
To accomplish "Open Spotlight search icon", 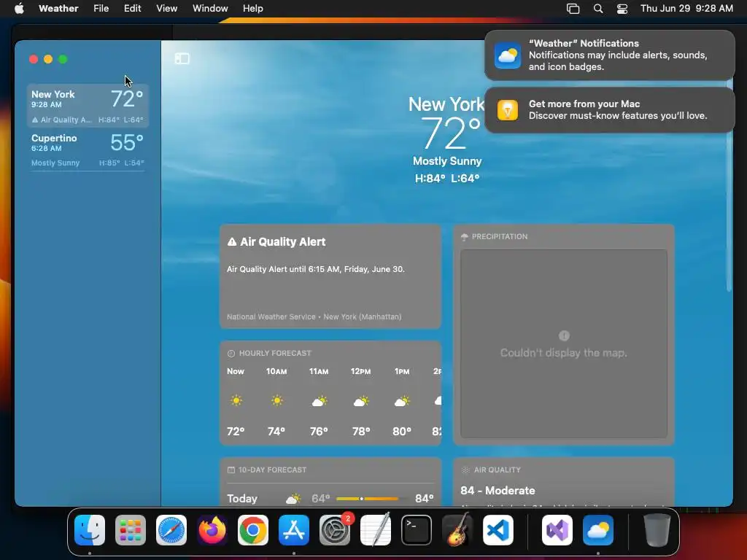I will pyautogui.click(x=598, y=9).
